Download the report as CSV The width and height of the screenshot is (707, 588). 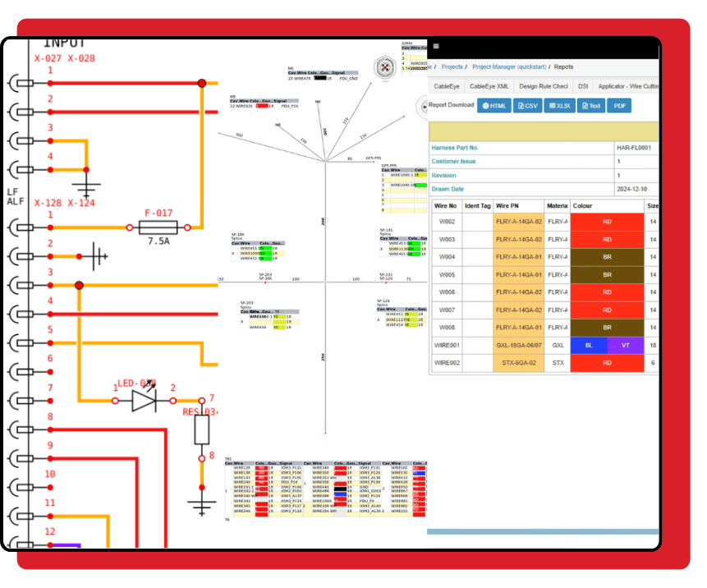526,106
